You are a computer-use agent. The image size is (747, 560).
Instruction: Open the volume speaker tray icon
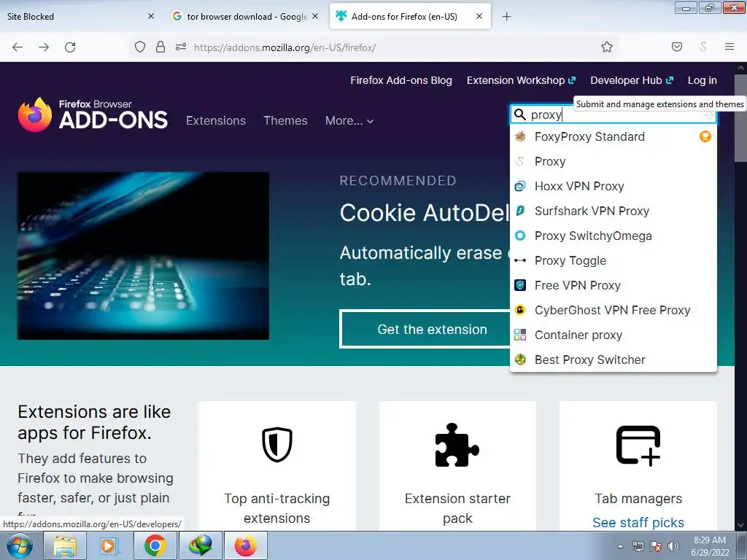pyautogui.click(x=673, y=546)
